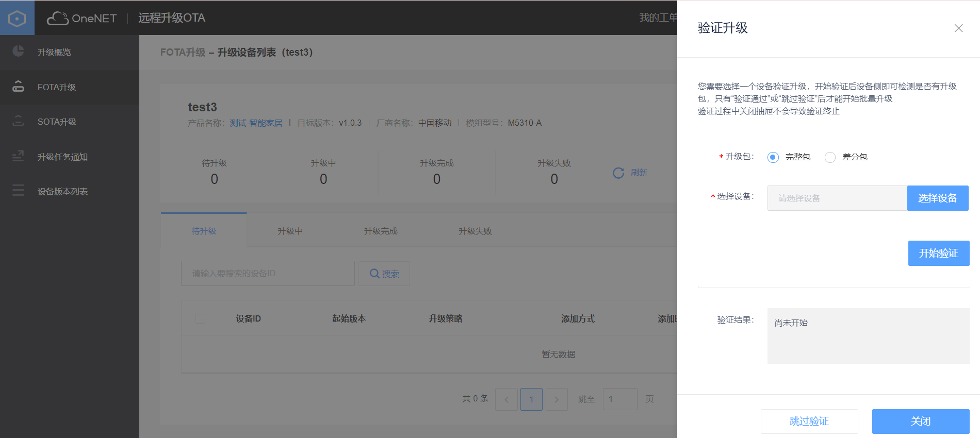
Task: Click the hexagon logo icon at top-left
Action: 17,19
